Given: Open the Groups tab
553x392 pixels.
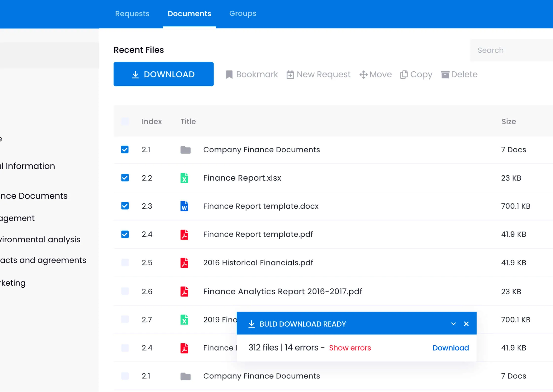Looking at the screenshot, I should 243,14.
